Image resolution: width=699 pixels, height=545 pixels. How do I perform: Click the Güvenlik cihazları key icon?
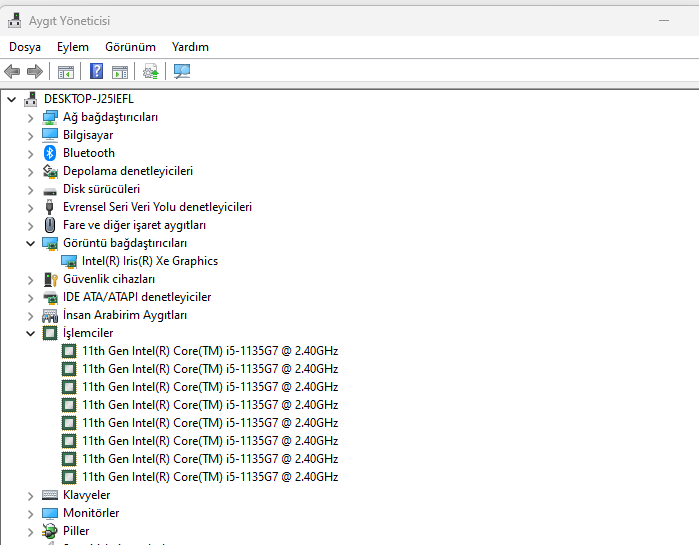pos(50,279)
